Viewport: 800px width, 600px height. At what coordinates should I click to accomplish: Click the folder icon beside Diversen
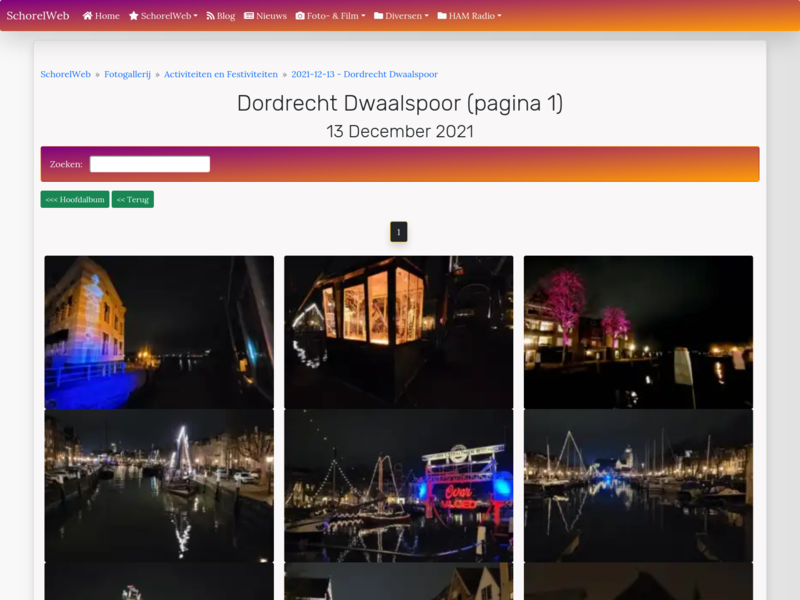pos(379,16)
